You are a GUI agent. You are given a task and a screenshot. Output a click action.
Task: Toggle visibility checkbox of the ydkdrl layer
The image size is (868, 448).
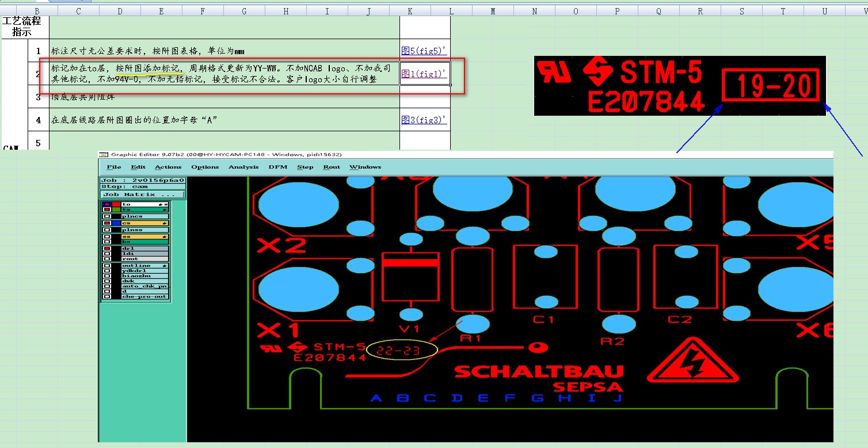(107, 271)
